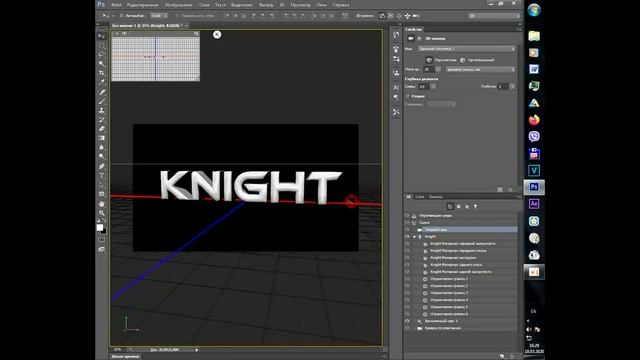Click the Drag 3D object mode icon
The width and height of the screenshot is (640, 360).
coord(399,16)
